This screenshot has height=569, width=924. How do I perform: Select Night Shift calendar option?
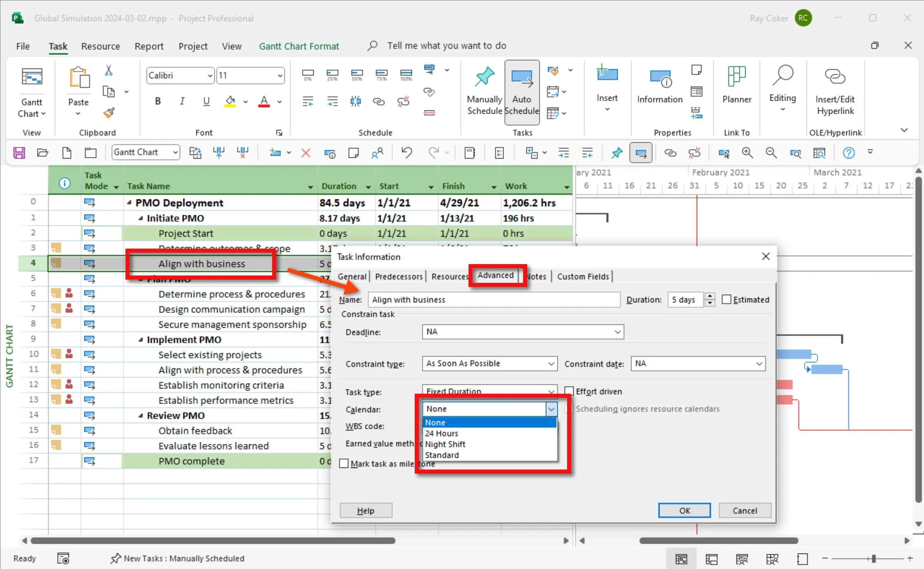(490, 444)
